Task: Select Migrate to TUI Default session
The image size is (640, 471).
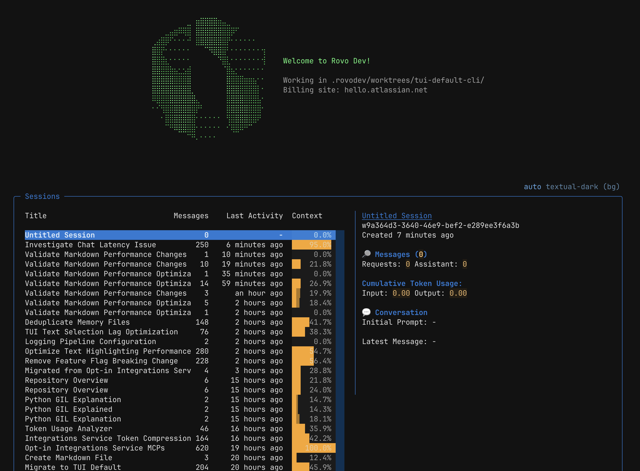Action: coord(180,467)
